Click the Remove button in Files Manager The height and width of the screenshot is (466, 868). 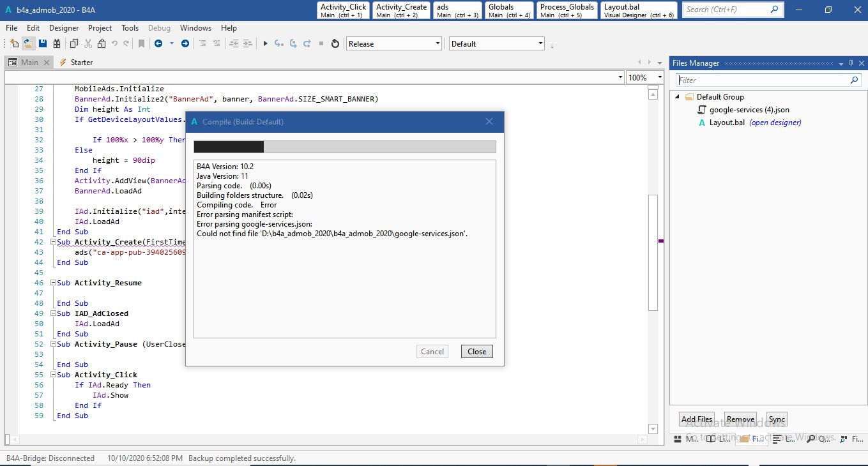click(740, 419)
